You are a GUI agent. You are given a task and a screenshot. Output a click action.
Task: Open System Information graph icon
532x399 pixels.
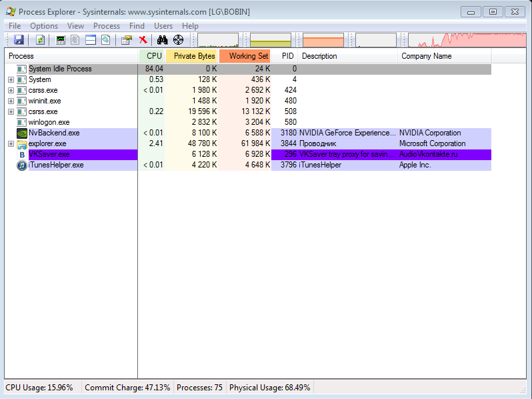click(x=61, y=40)
